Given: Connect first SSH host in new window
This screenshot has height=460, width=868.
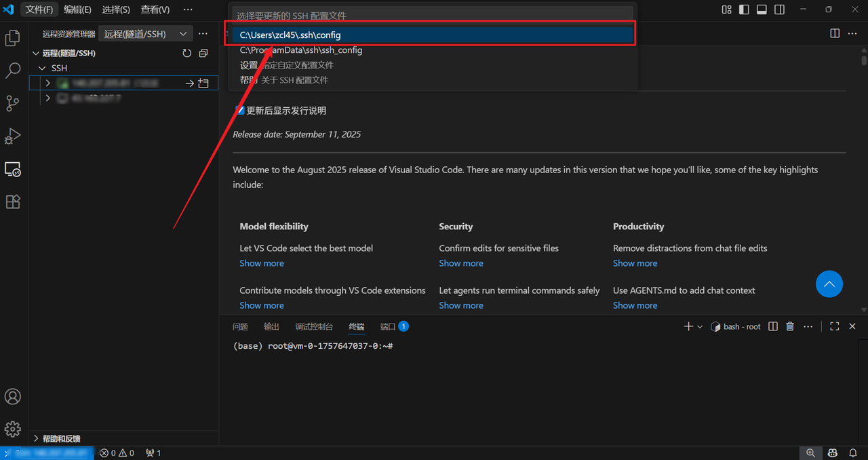Looking at the screenshot, I should point(203,83).
